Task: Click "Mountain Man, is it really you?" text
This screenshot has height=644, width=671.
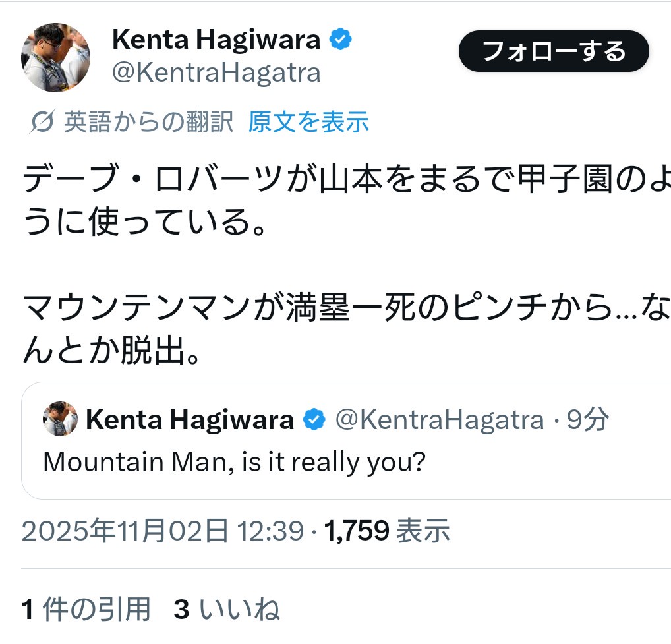Action: 234,462
